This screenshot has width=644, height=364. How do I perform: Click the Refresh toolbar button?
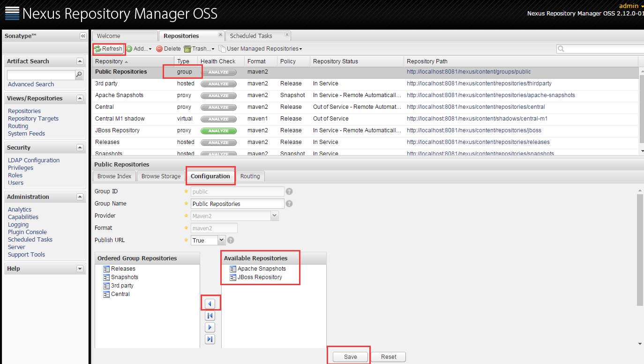click(109, 49)
